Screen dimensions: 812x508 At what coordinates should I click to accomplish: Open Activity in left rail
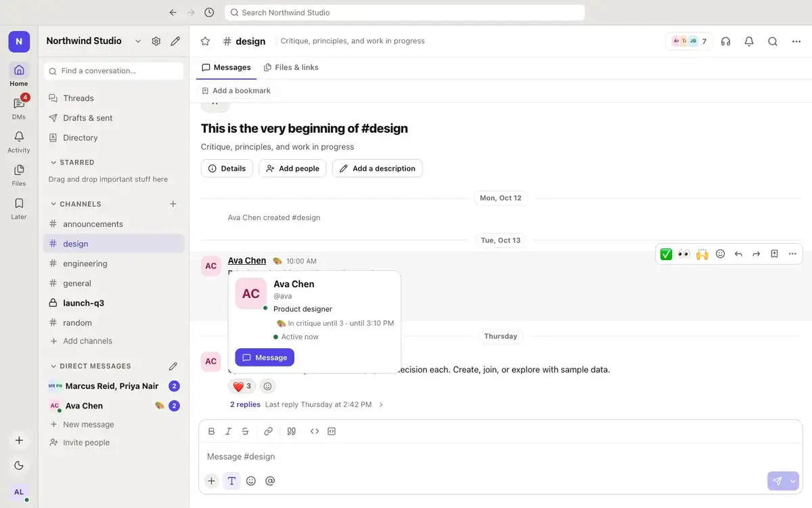pyautogui.click(x=19, y=142)
